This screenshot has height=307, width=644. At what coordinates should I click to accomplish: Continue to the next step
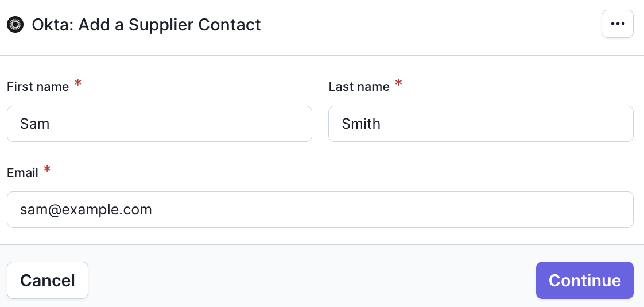tap(584, 280)
